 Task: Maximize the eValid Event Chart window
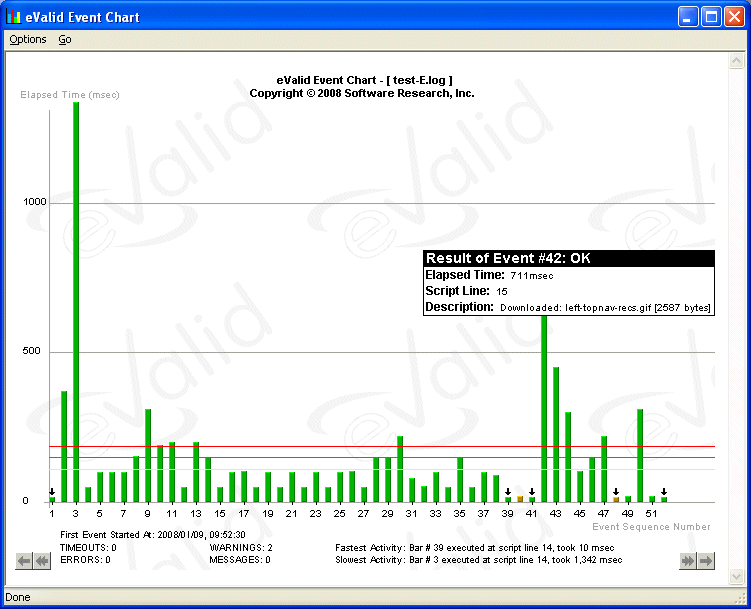[x=711, y=17]
